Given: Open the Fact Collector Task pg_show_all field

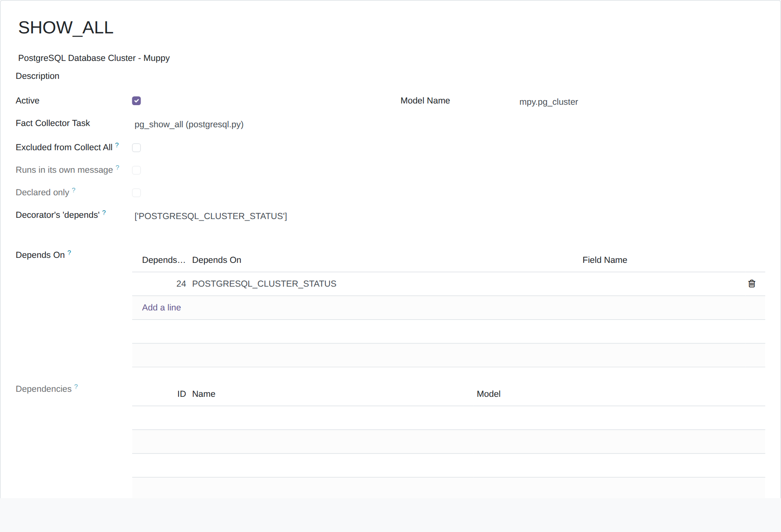Looking at the screenshot, I should [x=189, y=124].
